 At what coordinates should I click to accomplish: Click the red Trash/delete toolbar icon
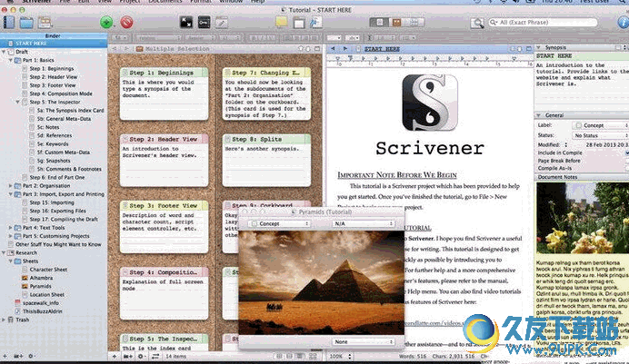pyautogui.click(x=126, y=22)
